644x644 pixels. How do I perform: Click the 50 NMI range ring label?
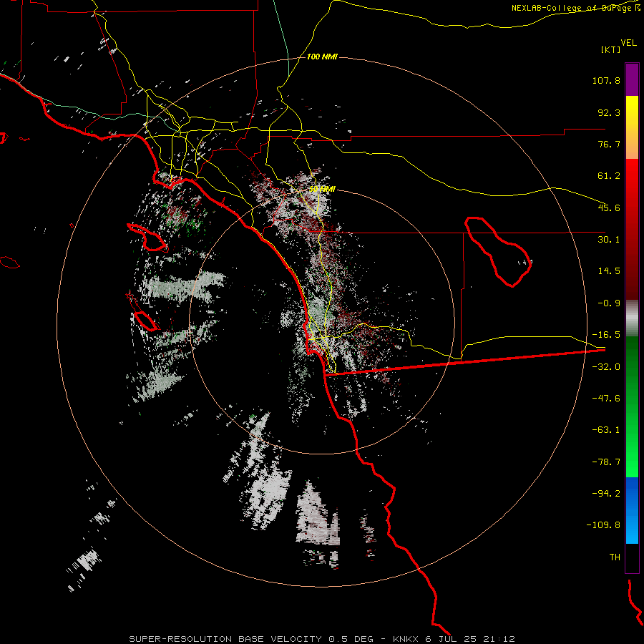tap(323, 189)
